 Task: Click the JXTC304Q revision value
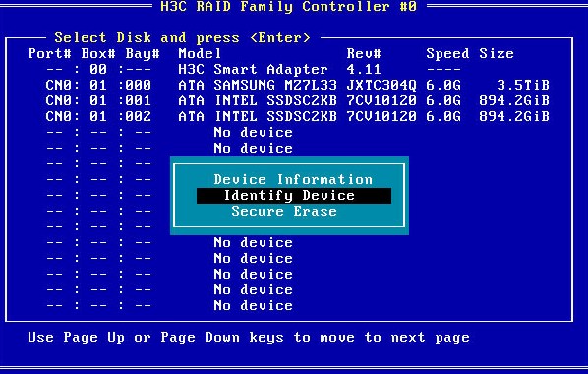tap(382, 86)
